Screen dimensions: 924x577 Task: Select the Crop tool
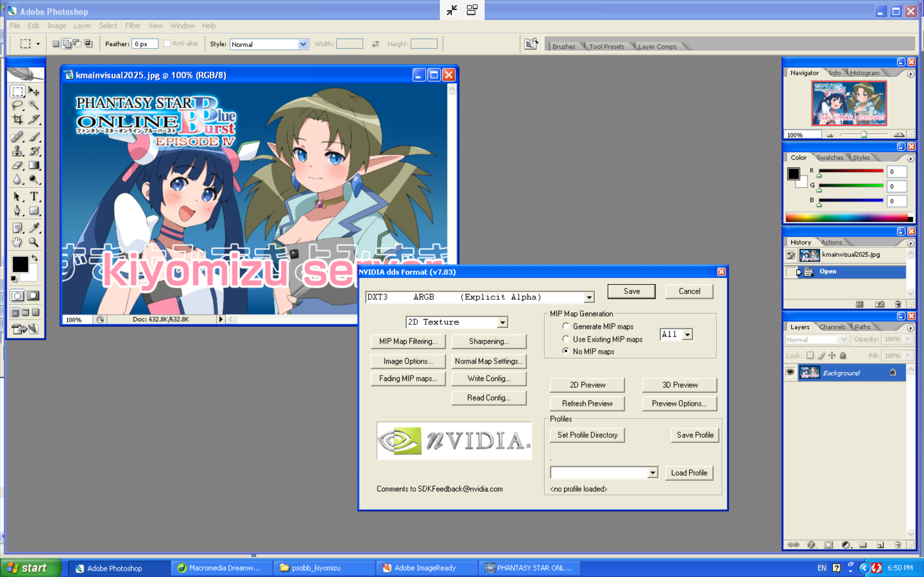[x=18, y=119]
